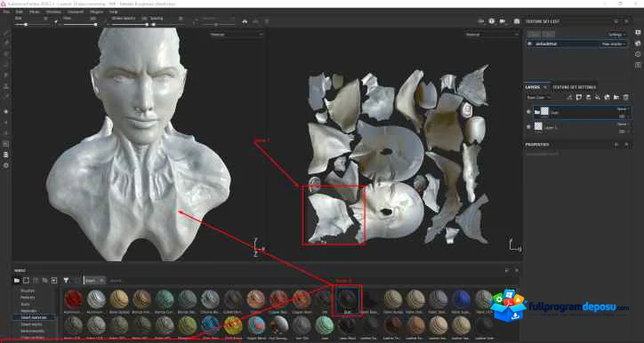
Task: Select the Paint brush tool
Action: (5, 32)
